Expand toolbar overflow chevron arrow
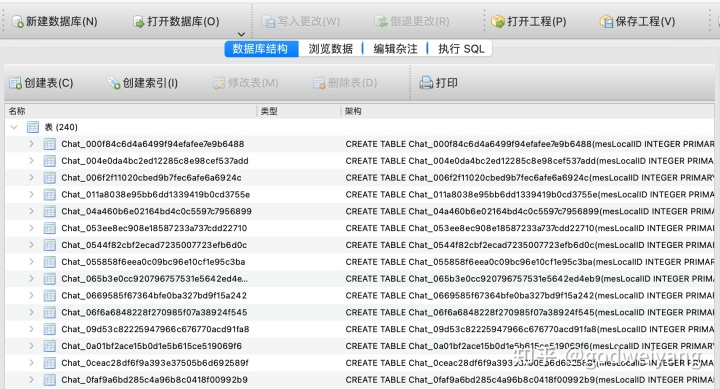Viewport: 720px width, 389px height. click(241, 34)
